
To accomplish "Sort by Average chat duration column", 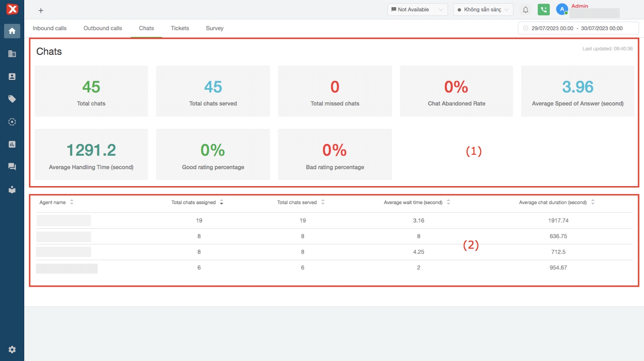I will [593, 203].
